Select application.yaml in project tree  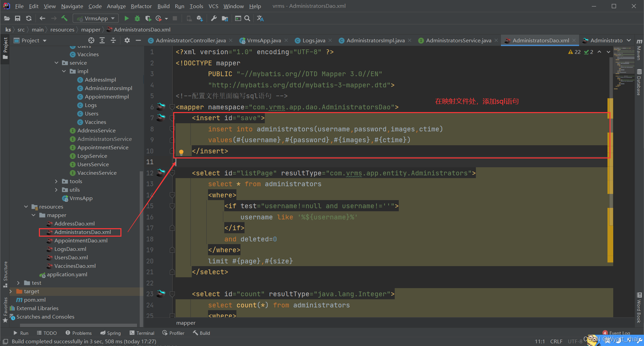[67, 274]
